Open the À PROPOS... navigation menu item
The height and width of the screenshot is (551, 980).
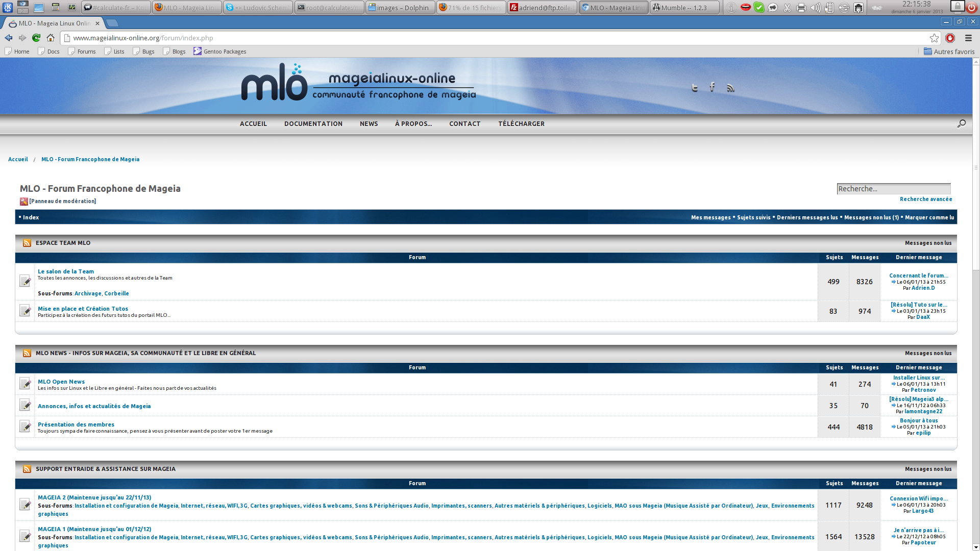[413, 123]
